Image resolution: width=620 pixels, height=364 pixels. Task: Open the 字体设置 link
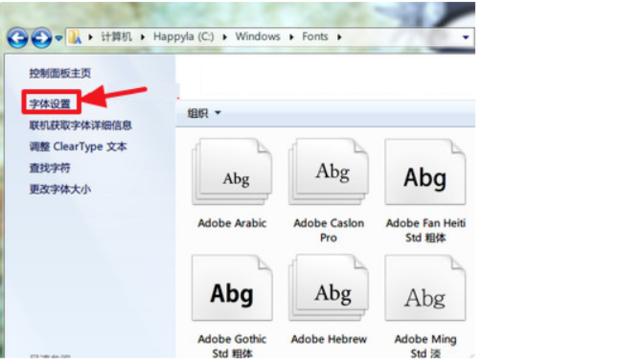(x=50, y=104)
